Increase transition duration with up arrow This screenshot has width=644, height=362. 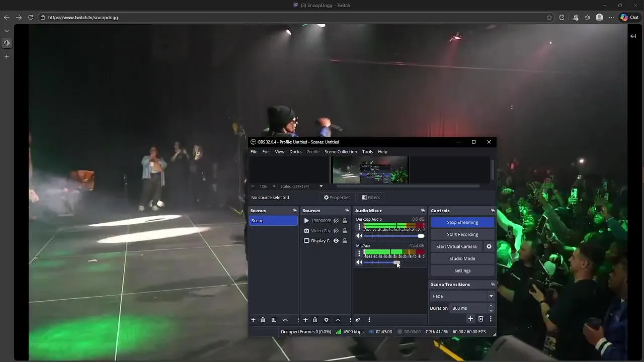click(491, 306)
